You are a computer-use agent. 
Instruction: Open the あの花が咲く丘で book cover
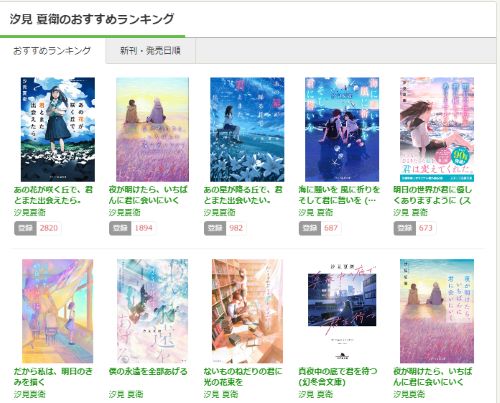pyautogui.click(x=58, y=129)
